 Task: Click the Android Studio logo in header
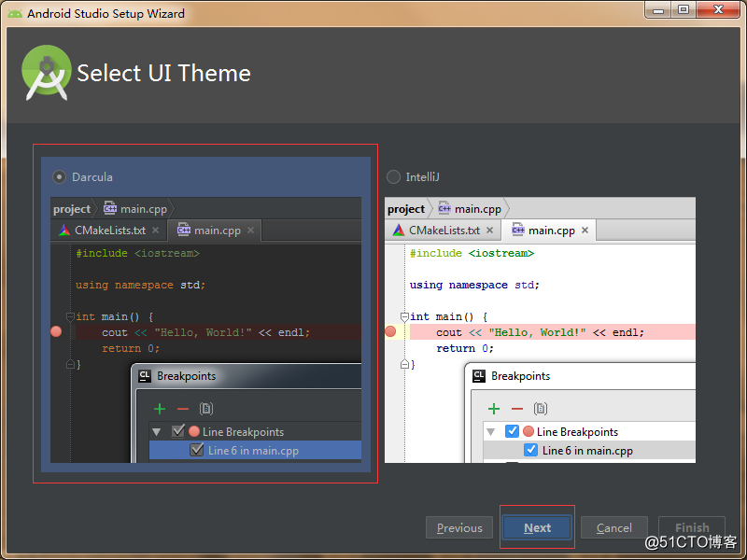pos(46,73)
